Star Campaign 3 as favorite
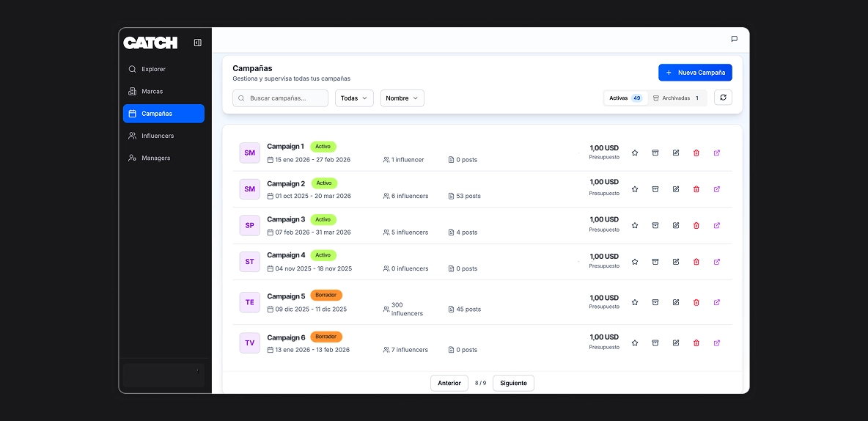This screenshot has width=868, height=421. 635,225
